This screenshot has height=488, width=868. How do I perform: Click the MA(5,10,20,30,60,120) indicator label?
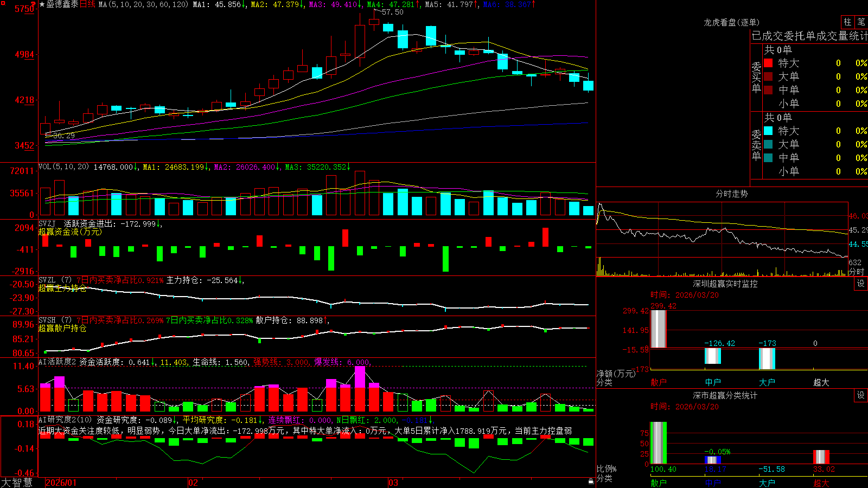[x=143, y=4]
